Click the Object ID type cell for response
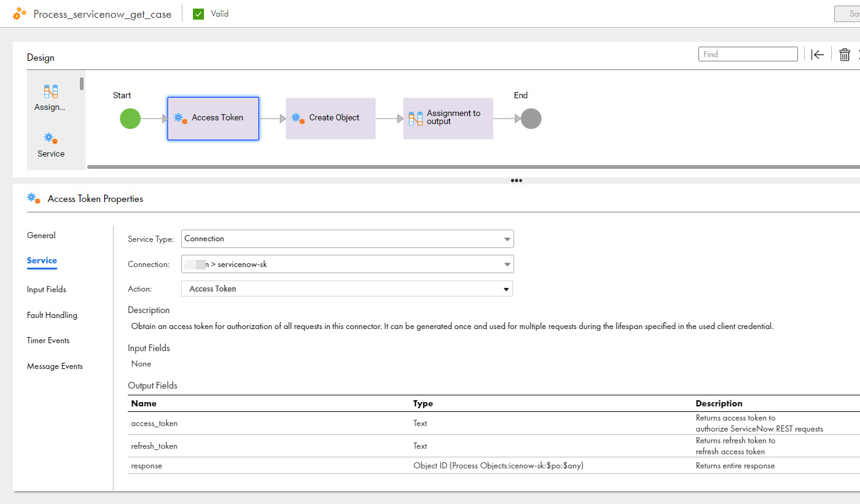Screen dimensions: 860x504 pos(498,465)
